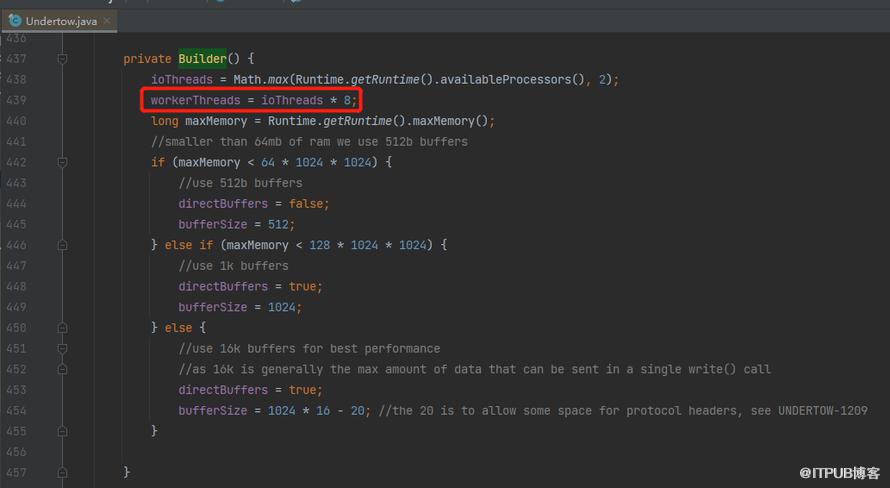Click line number 439 in gutter
Screen dimensions: 890x488
pyautogui.click(x=16, y=100)
